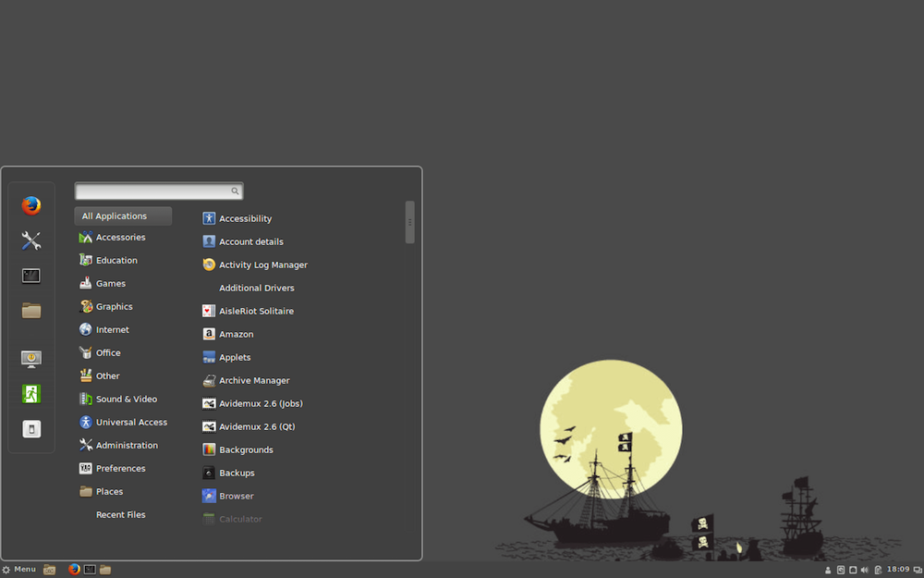Launch Archive Manager
This screenshot has height=578, width=924.
coord(246,380)
